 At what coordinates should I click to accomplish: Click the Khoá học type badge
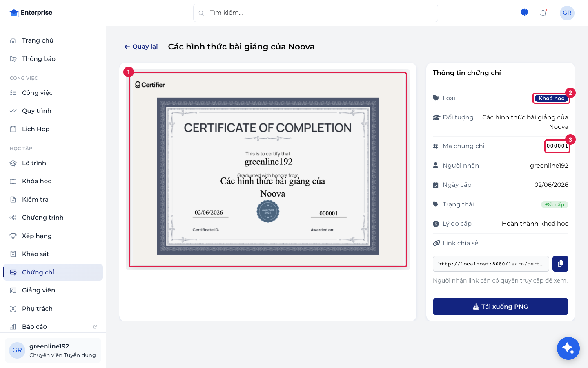tap(551, 98)
